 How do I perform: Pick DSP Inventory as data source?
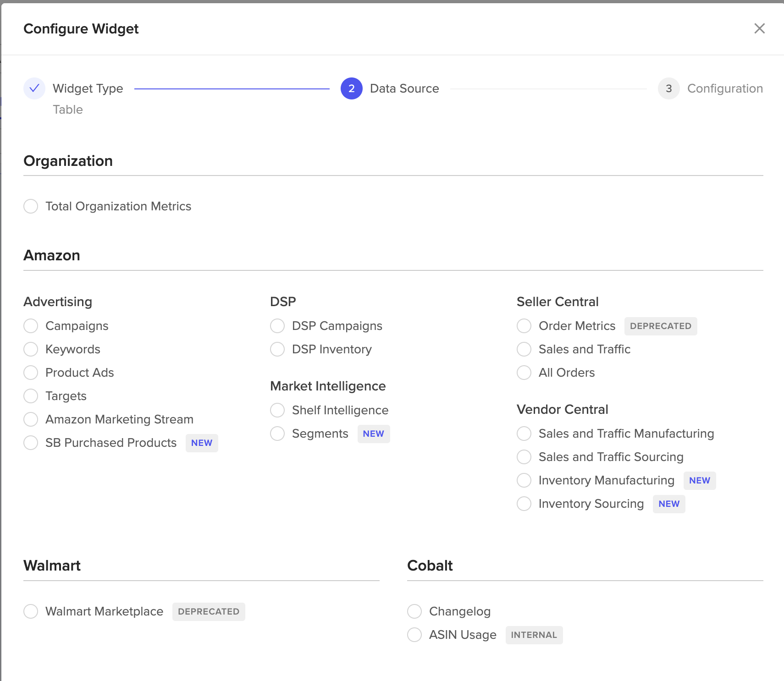click(x=277, y=349)
